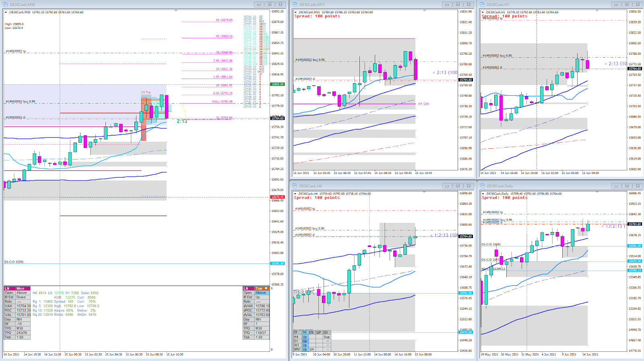Click the chart icon of the M15 window
This screenshot has height=361, width=644.
295,4
